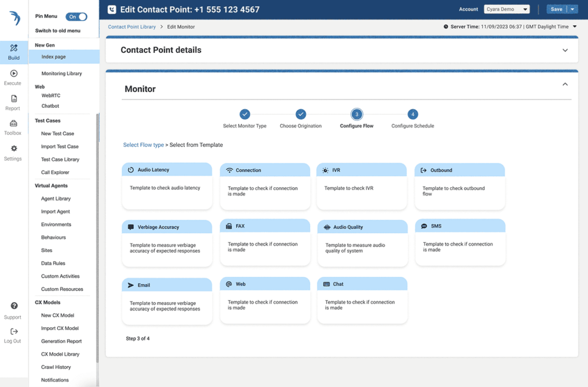588x387 pixels.
Task: Click the Audio Quality waveform icon
Action: click(327, 227)
